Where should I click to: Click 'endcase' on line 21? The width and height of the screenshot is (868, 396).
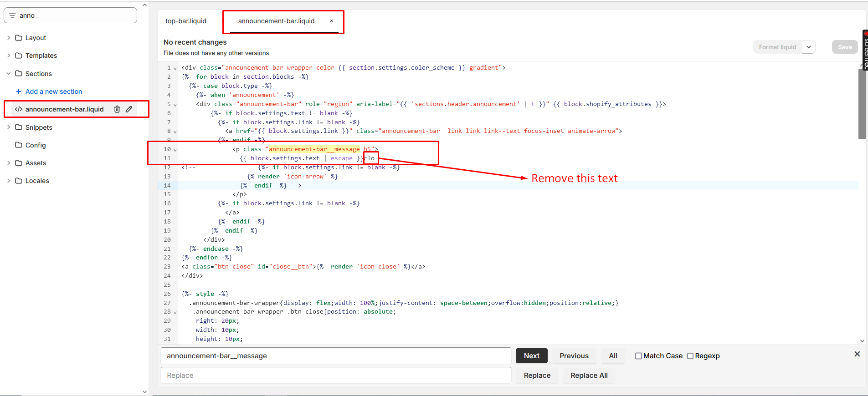(x=216, y=249)
